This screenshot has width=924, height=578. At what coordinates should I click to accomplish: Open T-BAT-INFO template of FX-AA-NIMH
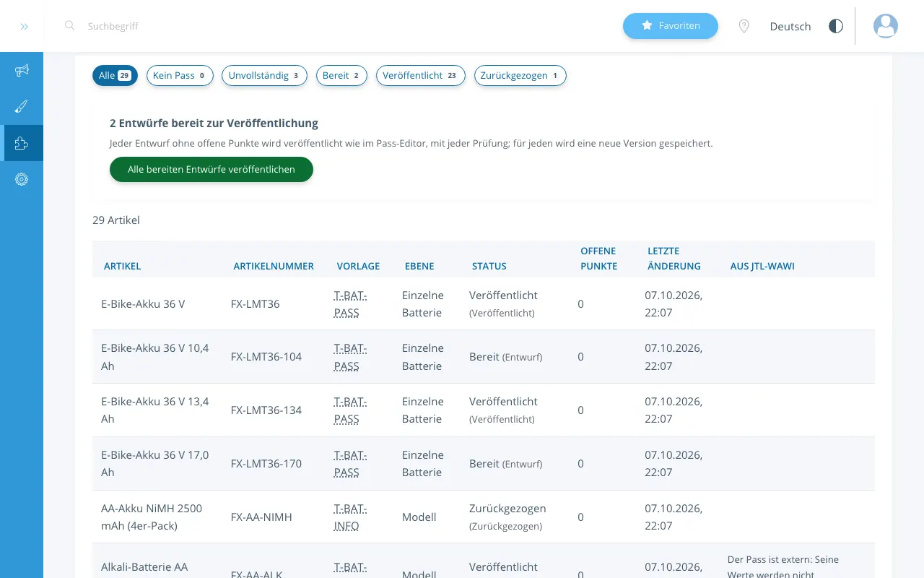(350, 517)
